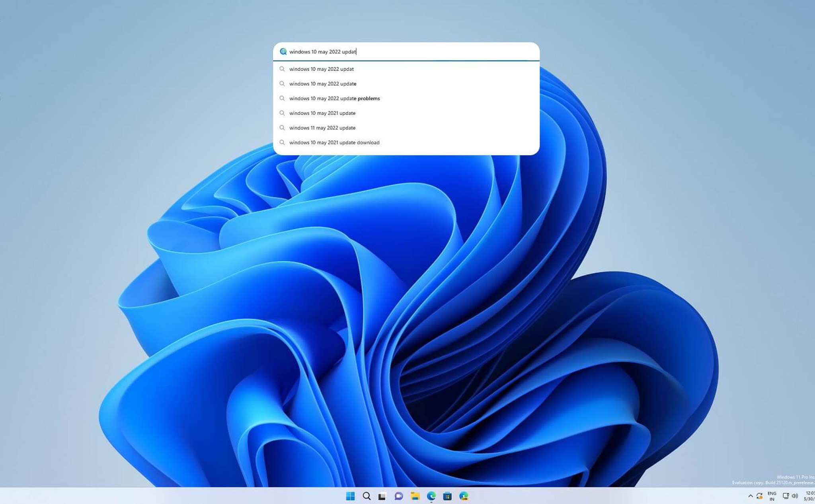Click the web search globe icon in search box
Image resolution: width=815 pixels, height=504 pixels.
pos(283,51)
